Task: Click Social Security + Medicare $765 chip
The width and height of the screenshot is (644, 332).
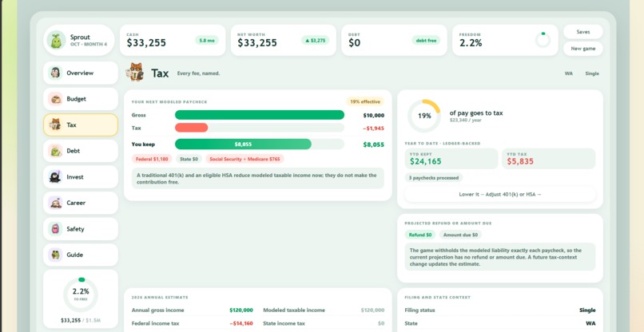Action: [x=244, y=159]
